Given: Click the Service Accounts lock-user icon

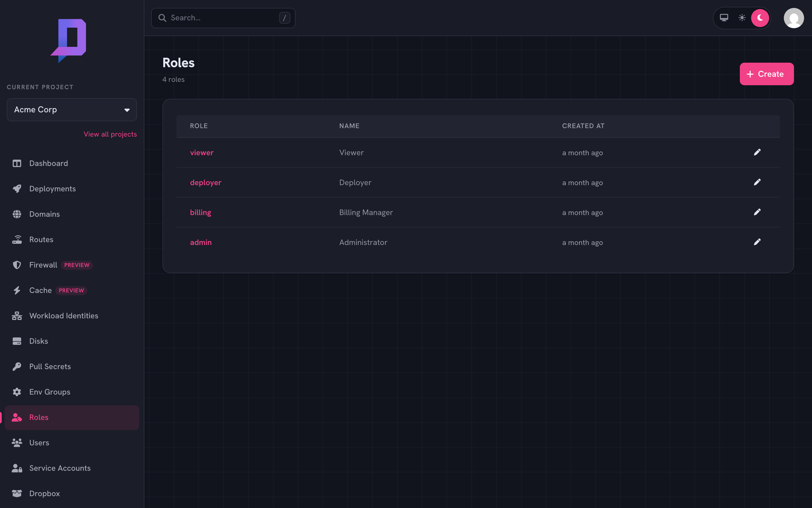Looking at the screenshot, I should 17,468.
